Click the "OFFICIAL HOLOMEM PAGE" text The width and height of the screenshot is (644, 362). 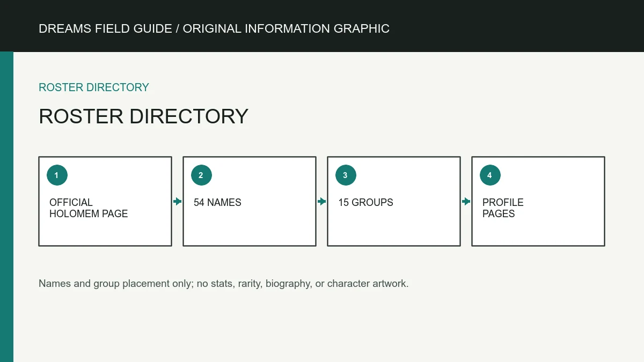pyautogui.click(x=89, y=208)
